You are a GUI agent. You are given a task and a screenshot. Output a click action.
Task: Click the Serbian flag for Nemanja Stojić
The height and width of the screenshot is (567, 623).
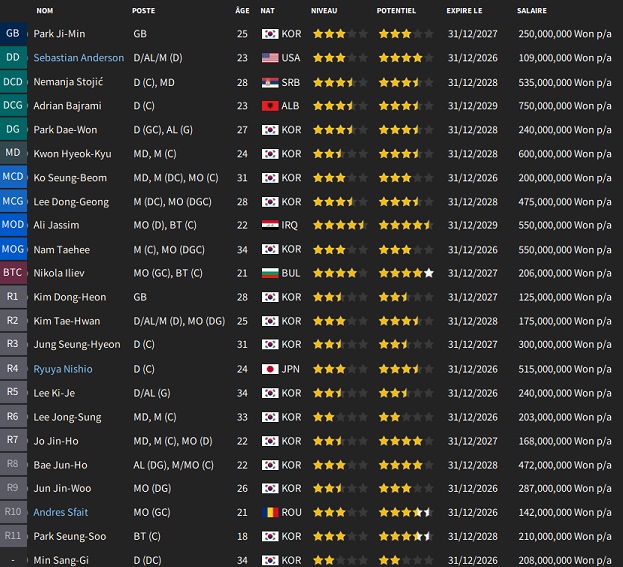click(270, 82)
